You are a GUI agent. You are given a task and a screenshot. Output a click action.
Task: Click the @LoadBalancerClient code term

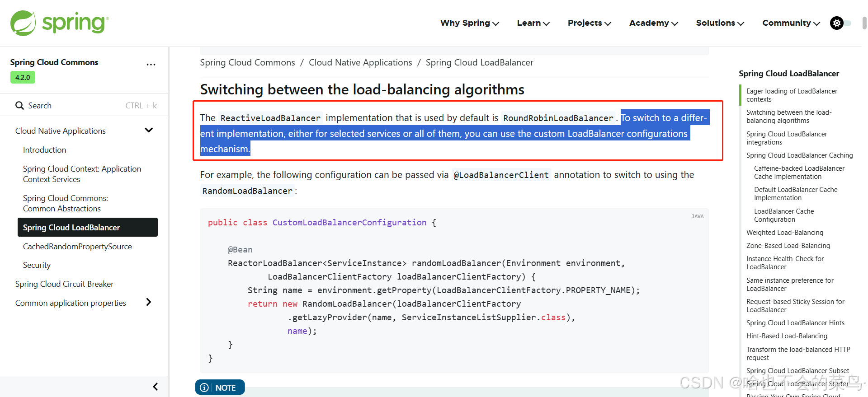click(501, 175)
